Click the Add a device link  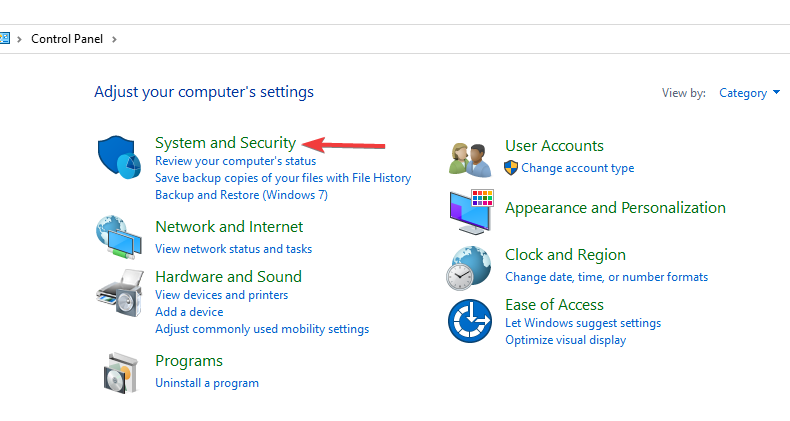189,312
